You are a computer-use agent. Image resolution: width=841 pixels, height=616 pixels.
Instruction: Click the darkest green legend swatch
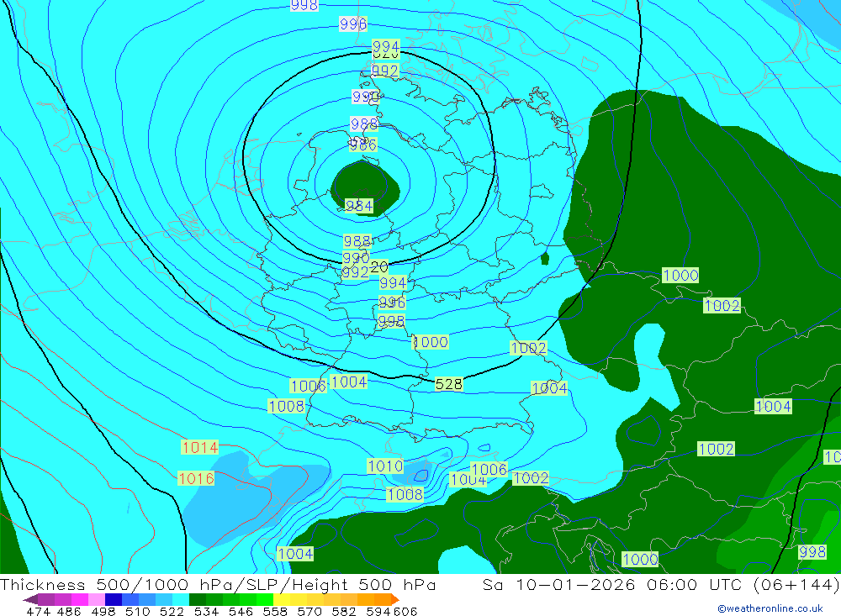198,599
